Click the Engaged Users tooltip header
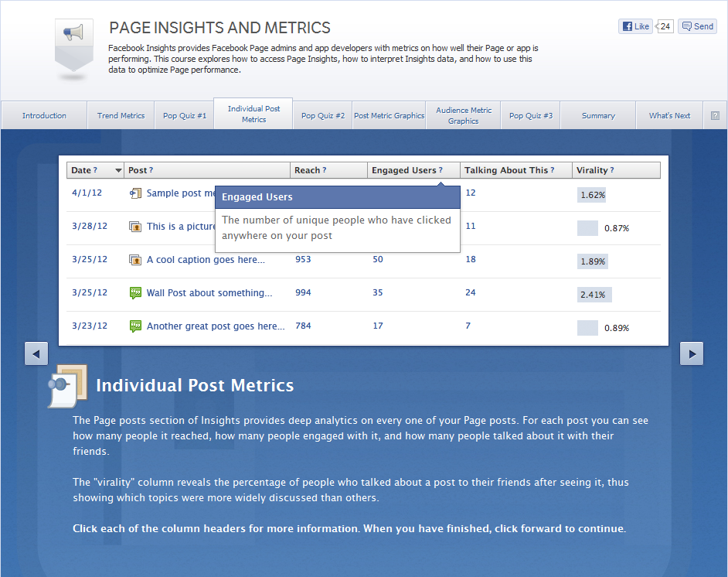 338,197
